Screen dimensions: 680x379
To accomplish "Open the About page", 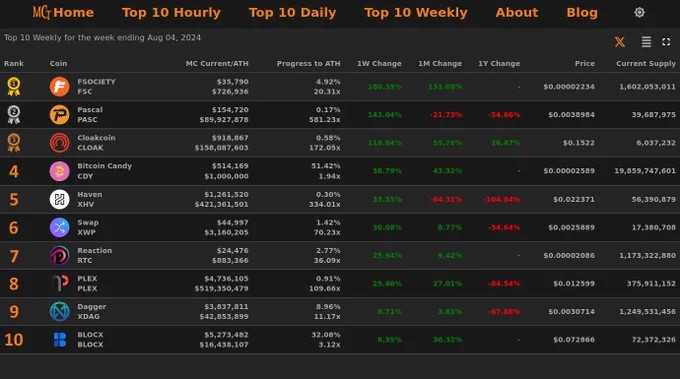I will point(517,13).
